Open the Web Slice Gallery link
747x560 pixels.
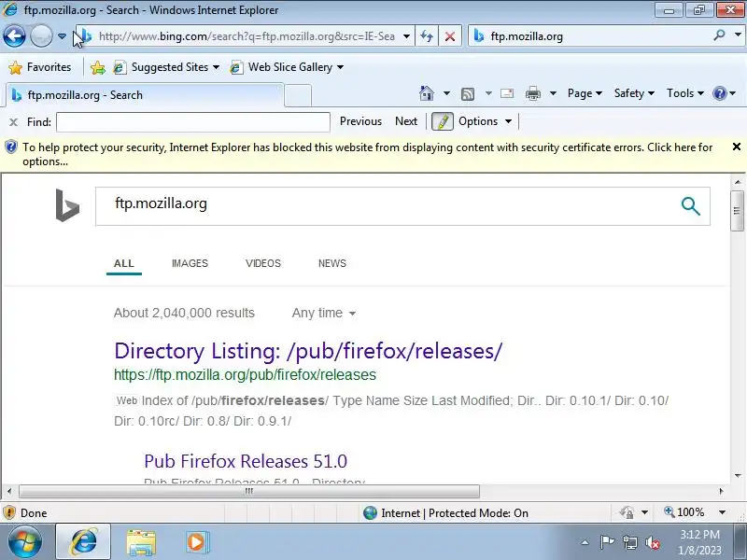[287, 67]
